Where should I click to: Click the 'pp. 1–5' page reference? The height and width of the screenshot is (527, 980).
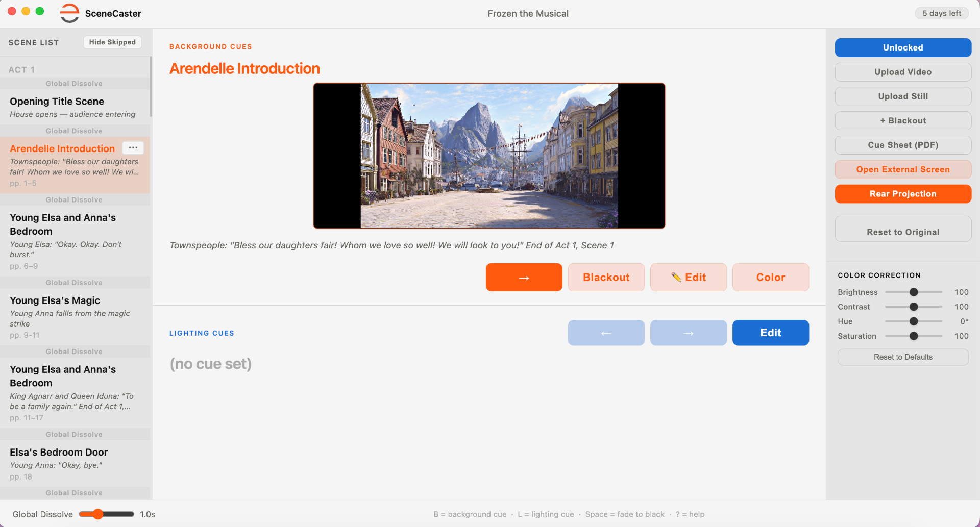tap(23, 183)
